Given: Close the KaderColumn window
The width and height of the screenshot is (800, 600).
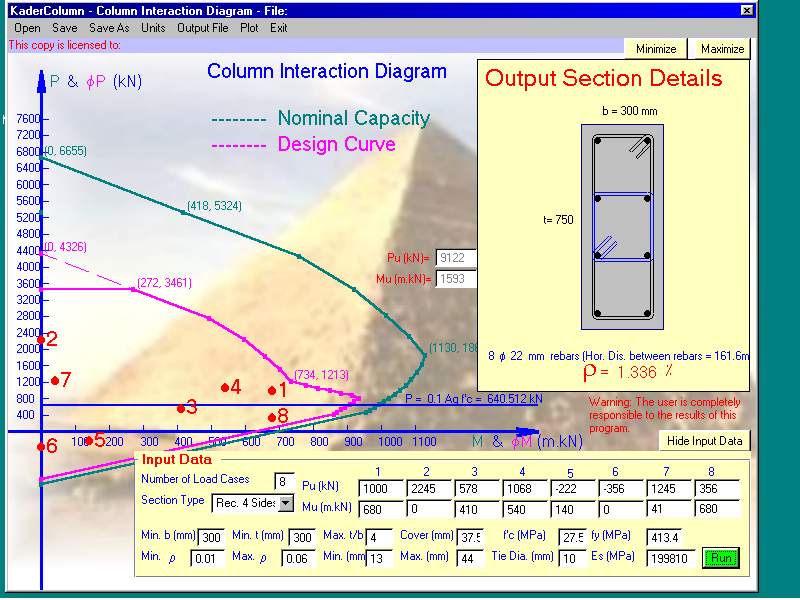Looking at the screenshot, I should 746,9.
